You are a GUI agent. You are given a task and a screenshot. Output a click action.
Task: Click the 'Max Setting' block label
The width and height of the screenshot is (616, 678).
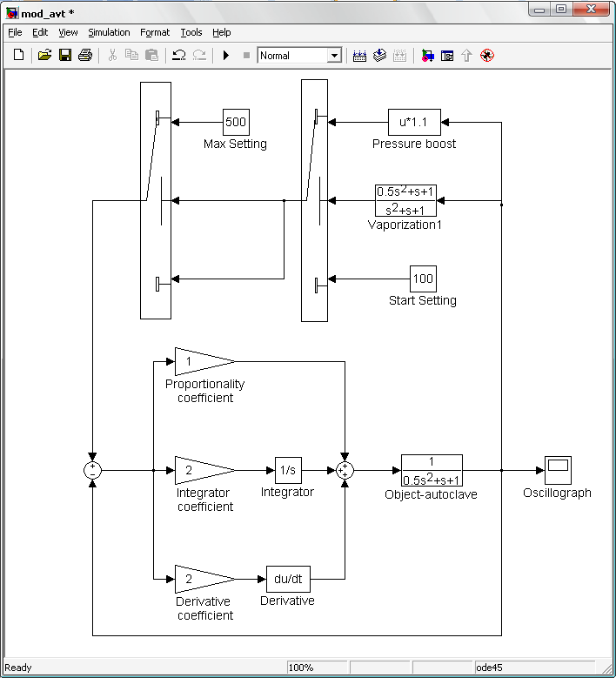pos(235,144)
